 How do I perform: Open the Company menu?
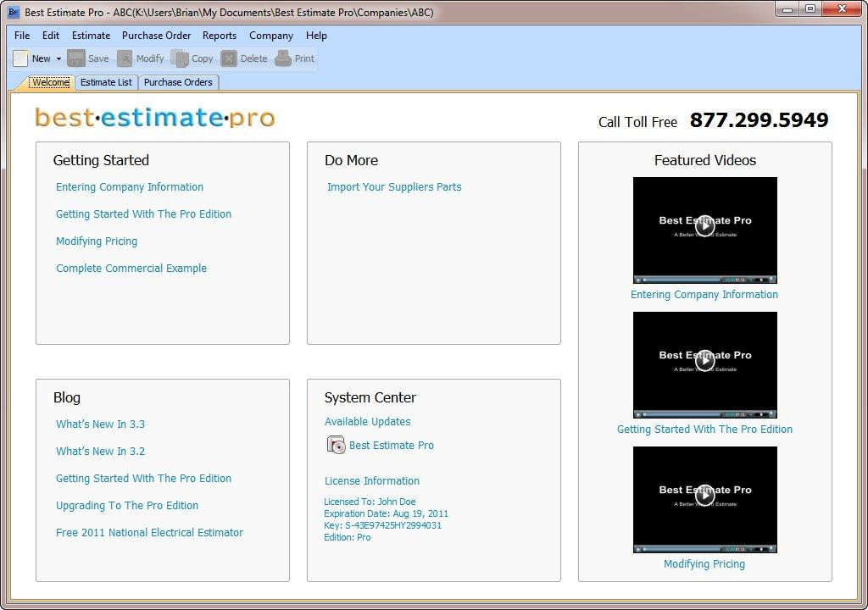(x=271, y=36)
